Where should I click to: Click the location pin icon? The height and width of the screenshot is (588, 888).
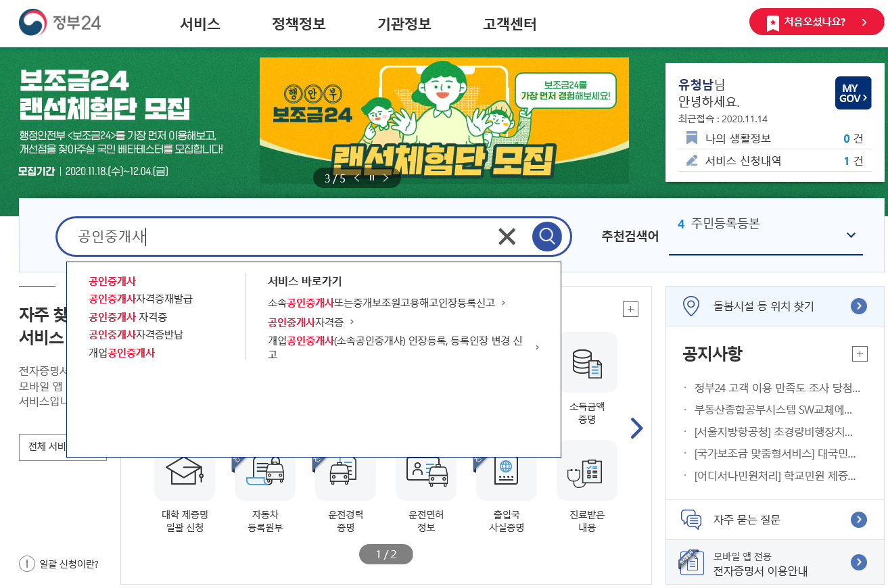pyautogui.click(x=691, y=306)
